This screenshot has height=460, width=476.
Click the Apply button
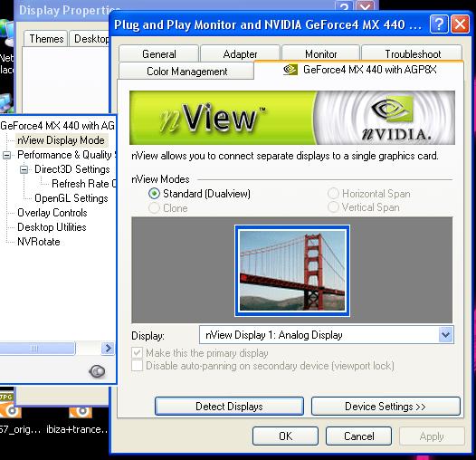432,436
